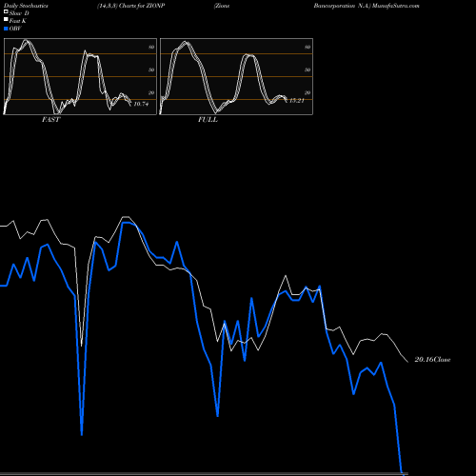476x476 pixels.
Task: Click the FAST label under the chart
Action: click(x=51, y=120)
